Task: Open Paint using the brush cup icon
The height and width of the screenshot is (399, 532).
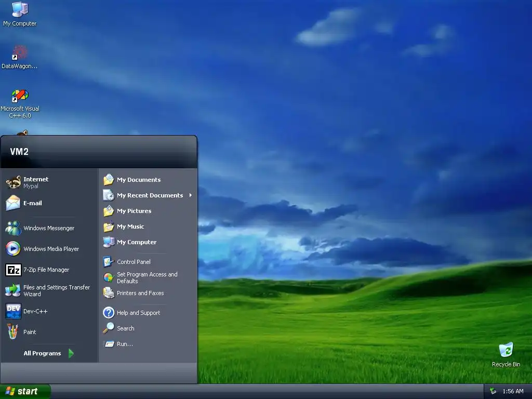Action: (13, 332)
